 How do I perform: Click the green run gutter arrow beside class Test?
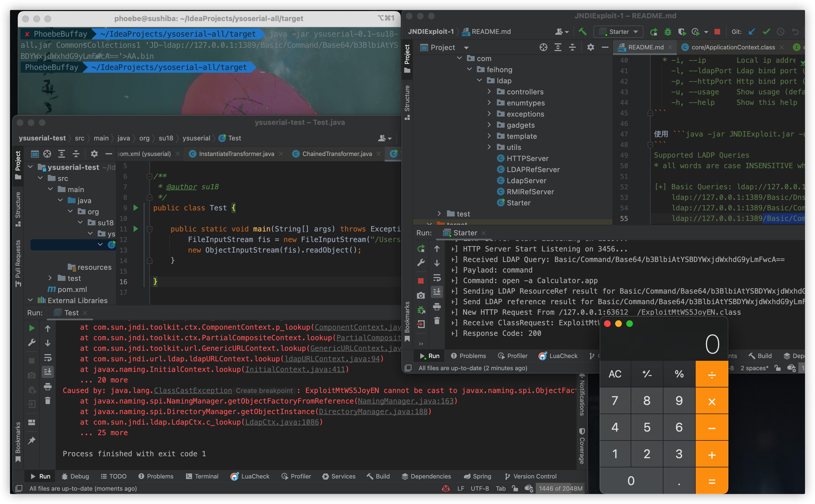[x=135, y=208]
